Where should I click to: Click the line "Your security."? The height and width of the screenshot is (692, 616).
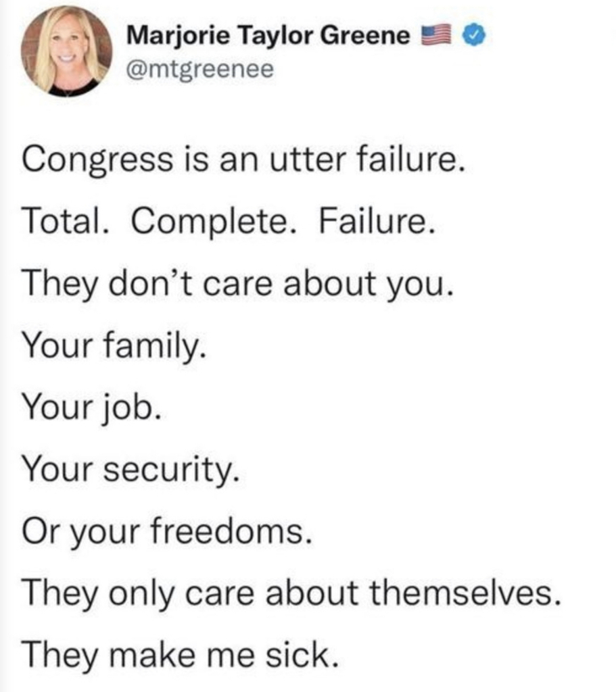coord(130,470)
